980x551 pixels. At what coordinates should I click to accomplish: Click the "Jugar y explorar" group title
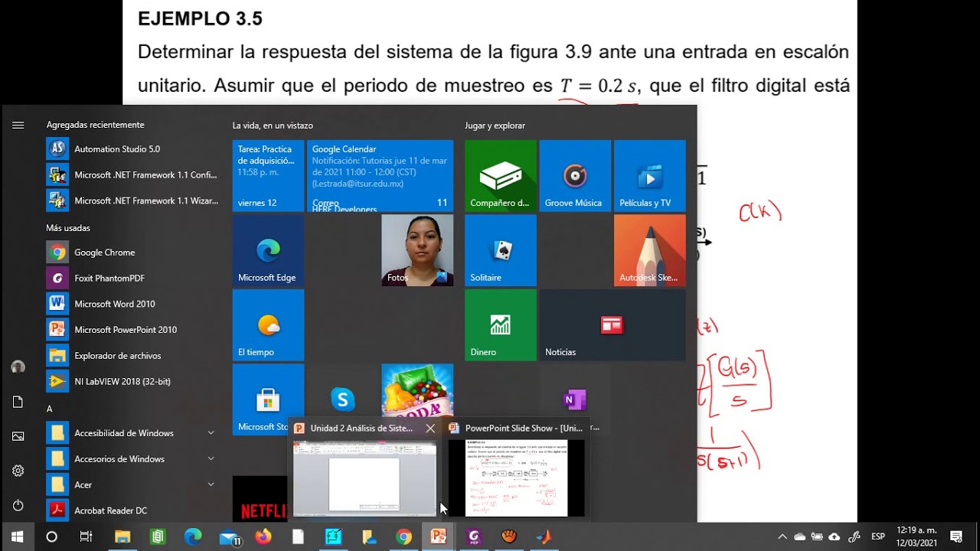click(x=495, y=126)
